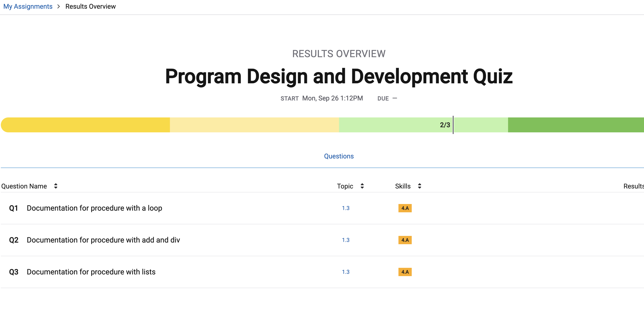The height and width of the screenshot is (314, 644).
Task: Click the pale yellow segment of score bar
Action: pyautogui.click(x=254, y=125)
